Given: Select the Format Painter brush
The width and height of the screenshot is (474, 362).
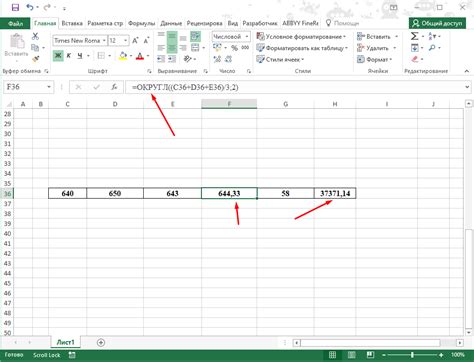Looking at the screenshot, I should coord(36,59).
